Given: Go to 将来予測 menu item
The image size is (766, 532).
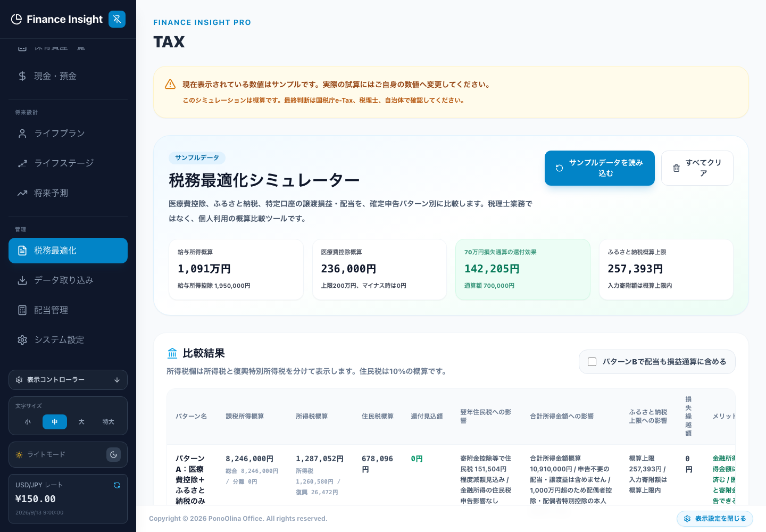Looking at the screenshot, I should point(68,193).
